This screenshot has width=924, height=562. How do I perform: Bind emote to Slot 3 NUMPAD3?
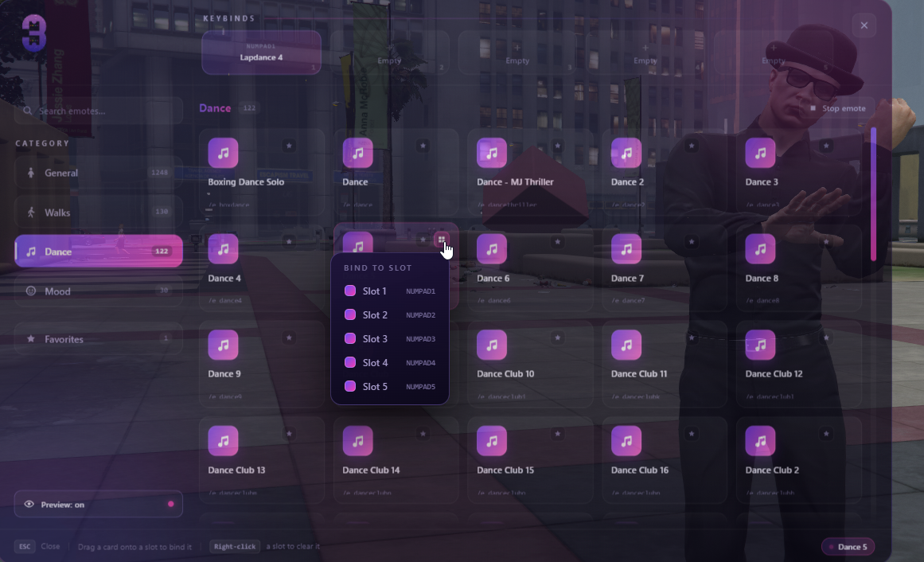pyautogui.click(x=389, y=338)
